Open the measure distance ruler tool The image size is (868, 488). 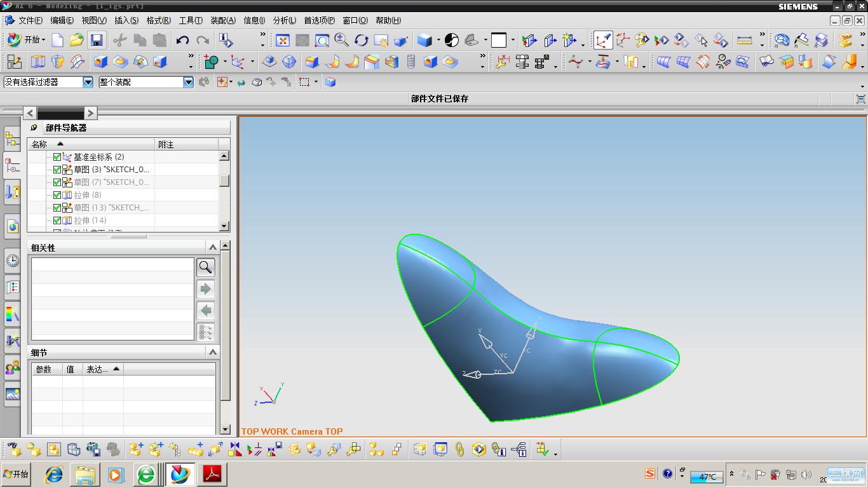pyautogui.click(x=744, y=40)
